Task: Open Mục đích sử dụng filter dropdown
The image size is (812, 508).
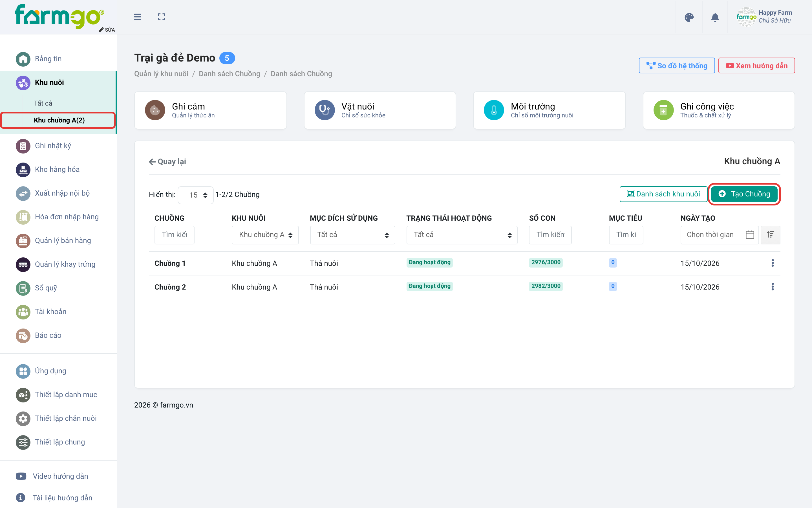Action: point(352,235)
